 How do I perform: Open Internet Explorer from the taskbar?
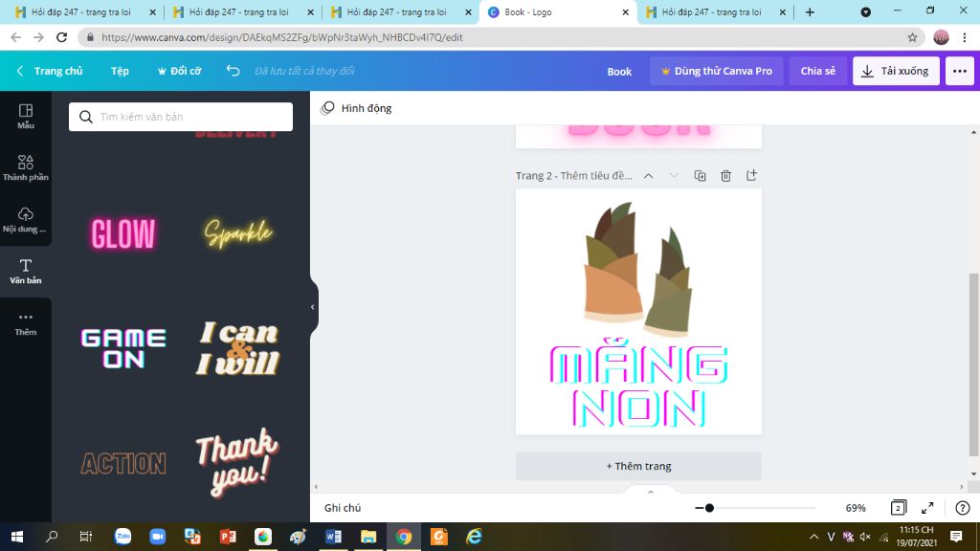coord(475,537)
